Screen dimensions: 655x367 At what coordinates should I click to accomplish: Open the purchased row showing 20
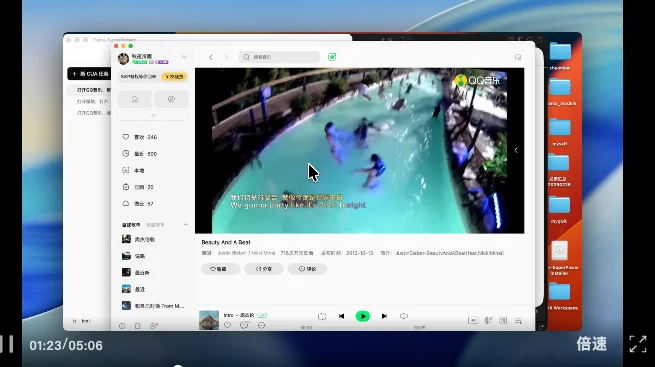point(153,187)
